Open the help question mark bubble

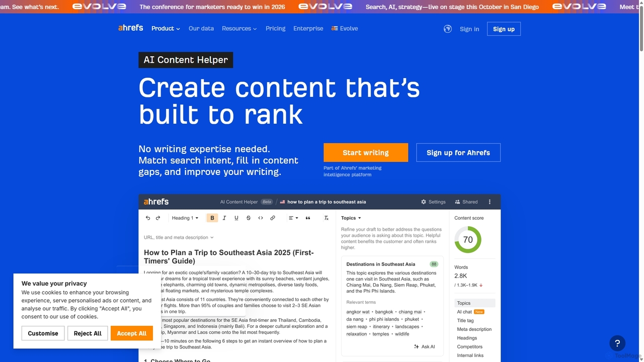(617, 343)
